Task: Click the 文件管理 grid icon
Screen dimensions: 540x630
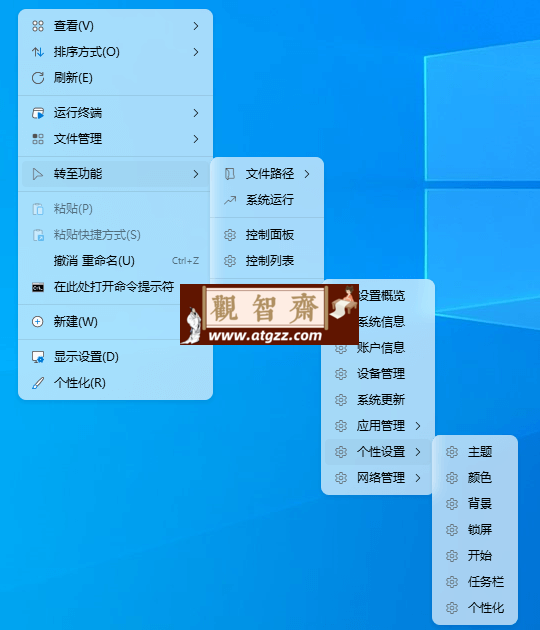Action: tap(38, 139)
